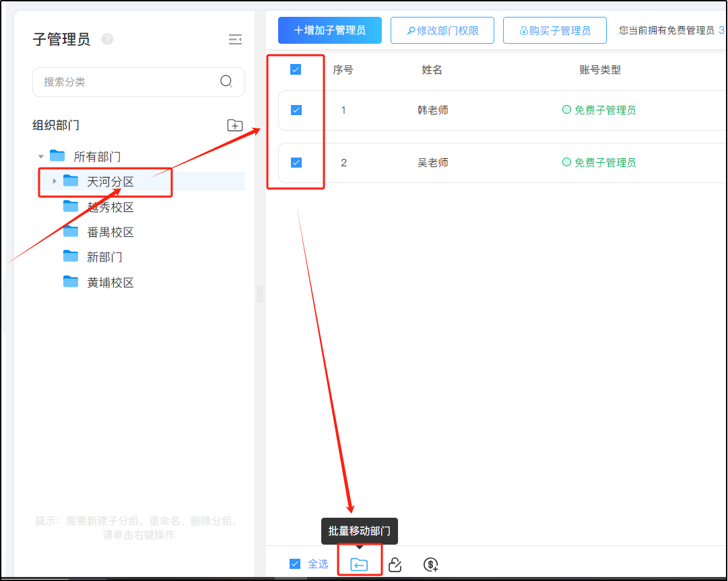728x581 pixels.
Task: Uncheck the checkbox for 韩老师
Action: [x=296, y=110]
